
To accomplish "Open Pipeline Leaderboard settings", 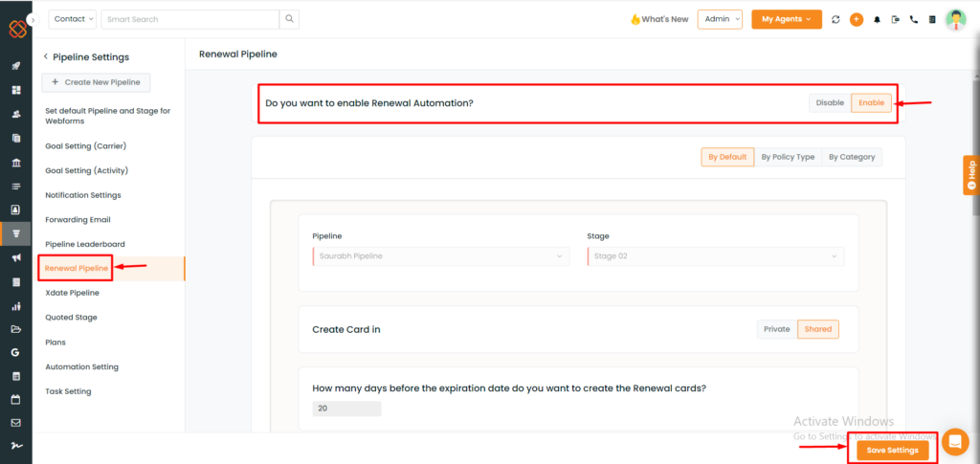I will (x=85, y=244).
